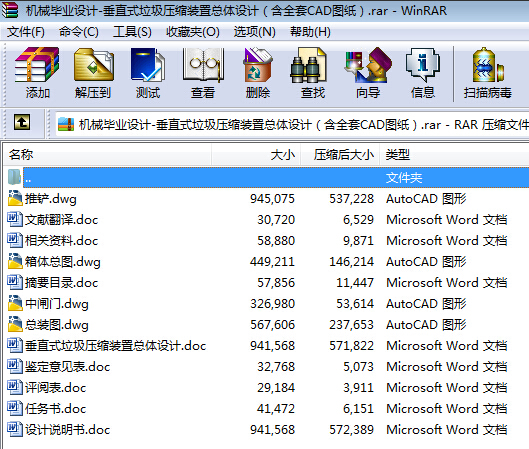This screenshot has width=529, height=449.
Task: Click the Add (添加) toolbar icon
Action: tap(37, 64)
